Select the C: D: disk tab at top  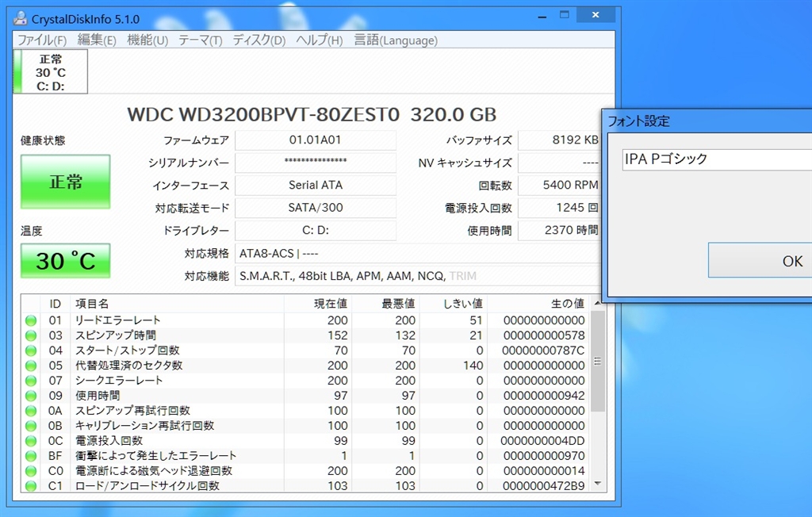pos(51,72)
